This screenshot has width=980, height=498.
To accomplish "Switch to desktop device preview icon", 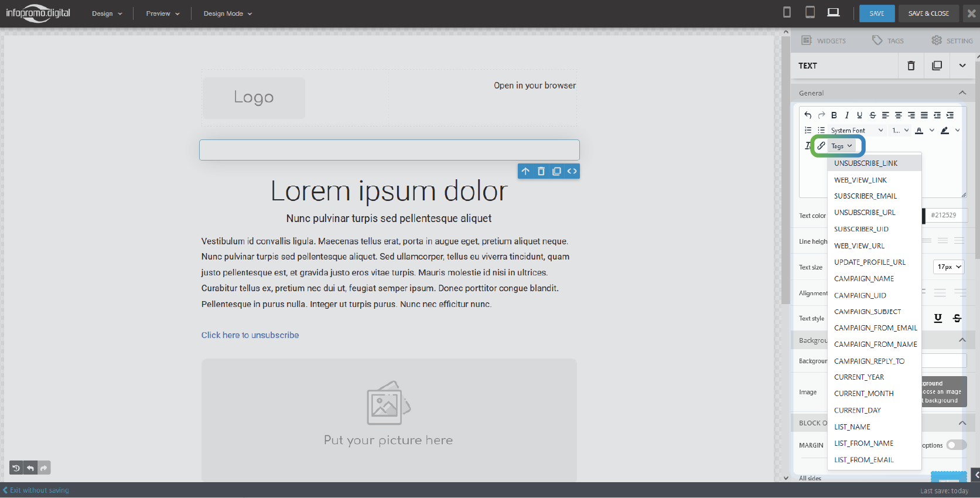I will [x=833, y=12].
